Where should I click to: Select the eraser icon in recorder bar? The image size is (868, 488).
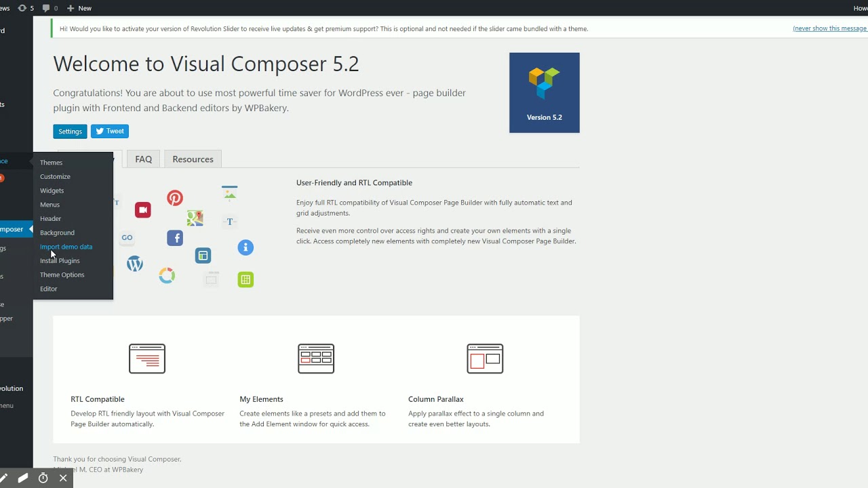22,479
